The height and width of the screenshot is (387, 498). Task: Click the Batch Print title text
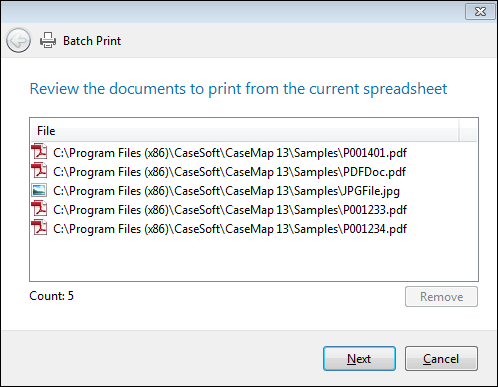click(92, 41)
